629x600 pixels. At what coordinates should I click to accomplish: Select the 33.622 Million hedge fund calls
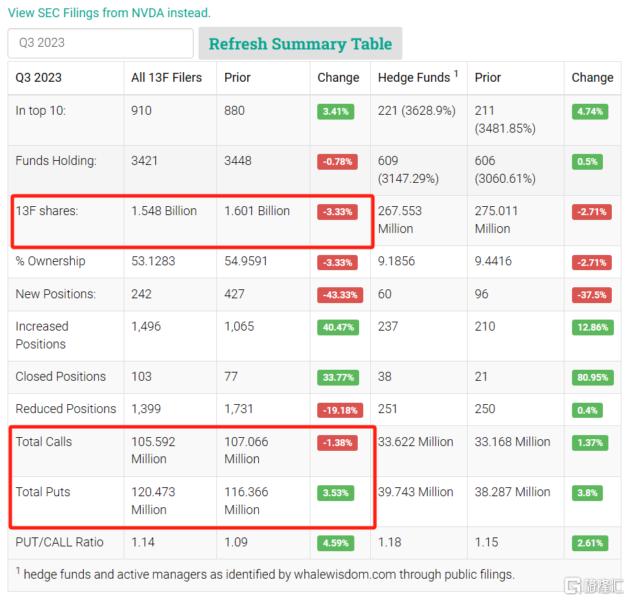point(416,442)
